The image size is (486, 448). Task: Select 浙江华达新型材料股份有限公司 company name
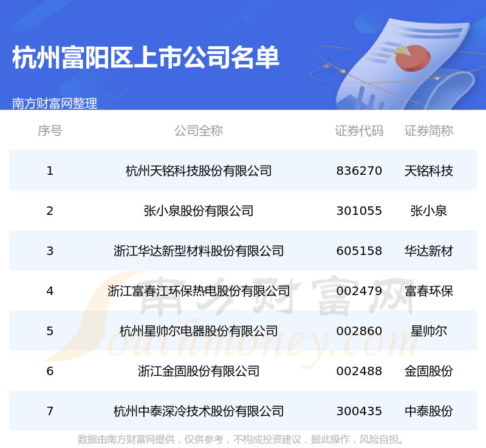(x=199, y=251)
